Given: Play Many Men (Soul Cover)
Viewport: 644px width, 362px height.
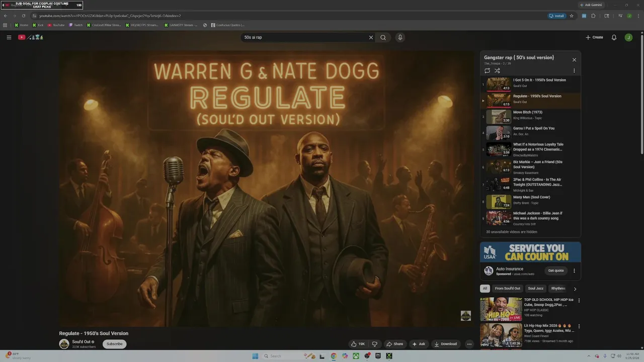Looking at the screenshot, I should pos(531,201).
